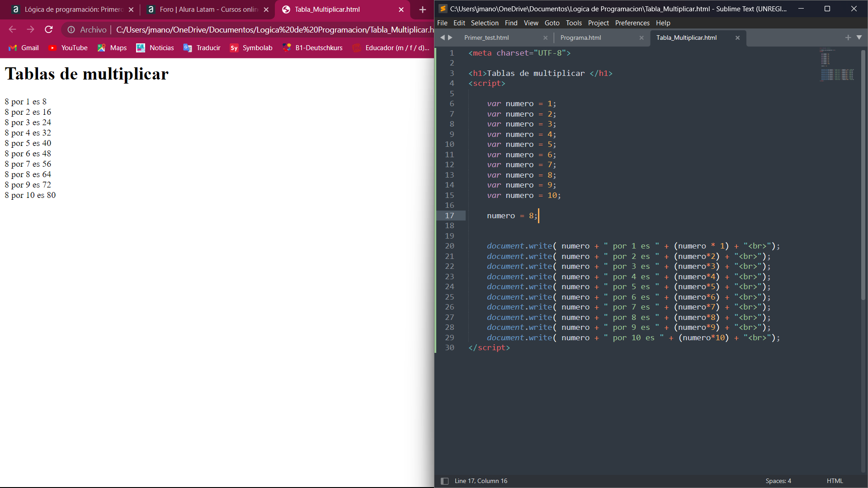Click '8 por 10 es 80' in browser page

click(30, 196)
